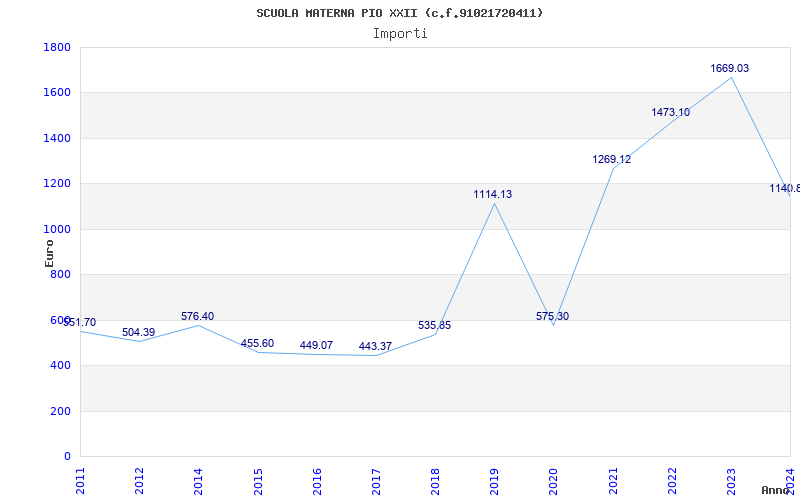
Task: Select data value 1473.10
Action: (671, 112)
